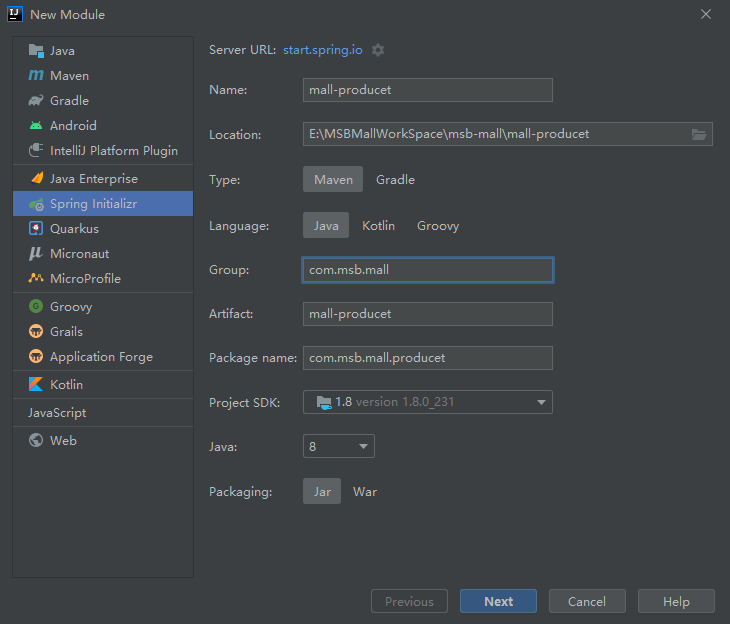Switch Type to Gradle
The height and width of the screenshot is (624, 730).
(395, 180)
